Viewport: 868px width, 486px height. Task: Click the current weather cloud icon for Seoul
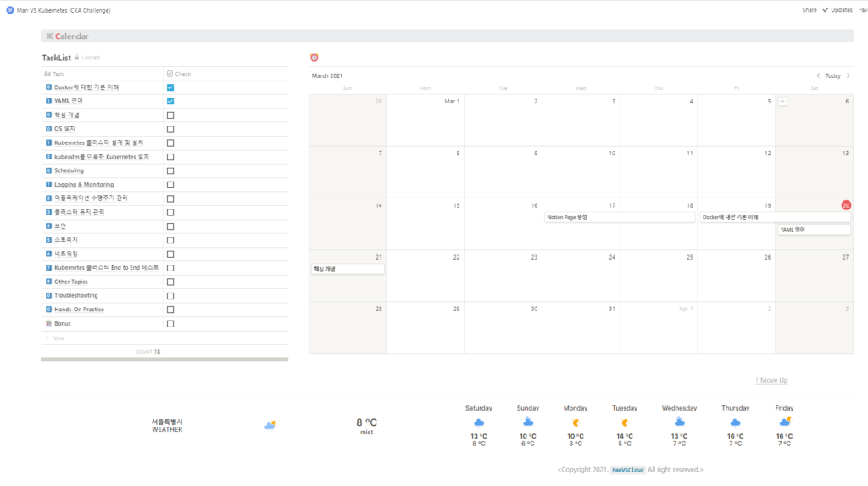(270, 425)
